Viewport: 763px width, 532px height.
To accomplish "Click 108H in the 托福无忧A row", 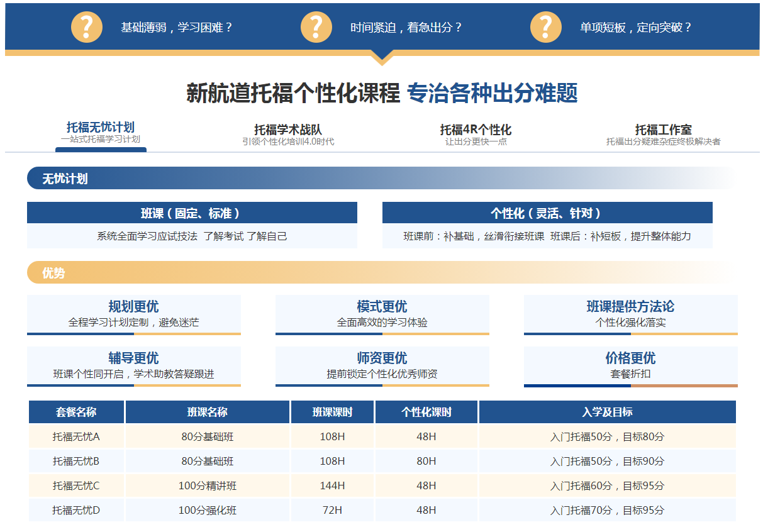I will point(333,436).
